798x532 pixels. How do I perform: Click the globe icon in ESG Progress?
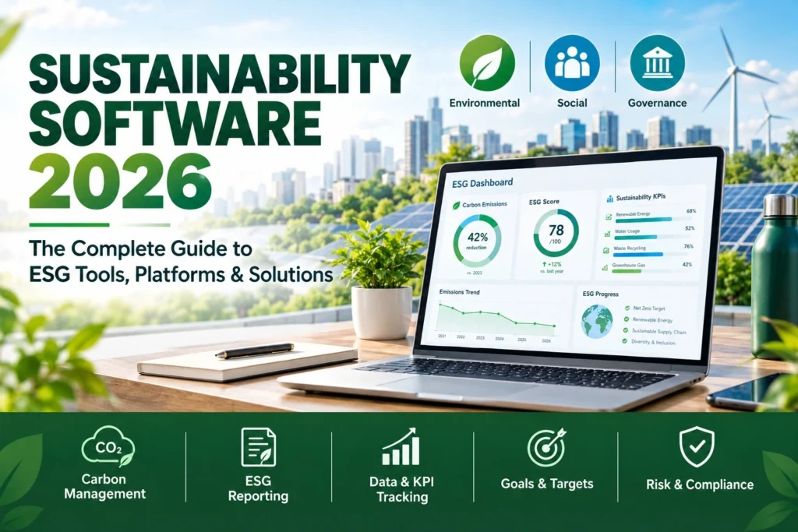597,322
